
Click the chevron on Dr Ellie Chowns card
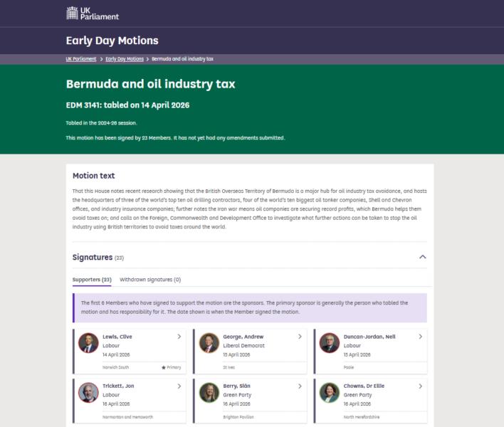point(420,386)
